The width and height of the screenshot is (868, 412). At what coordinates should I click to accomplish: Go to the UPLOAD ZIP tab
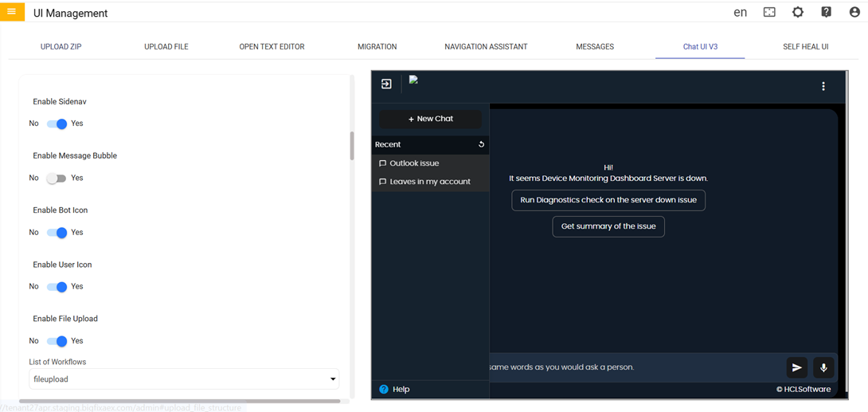[x=61, y=46]
